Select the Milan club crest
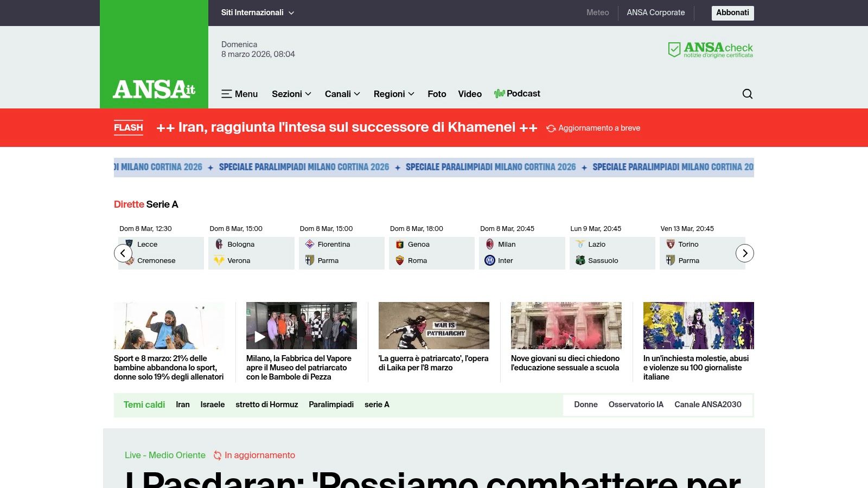 (x=490, y=244)
